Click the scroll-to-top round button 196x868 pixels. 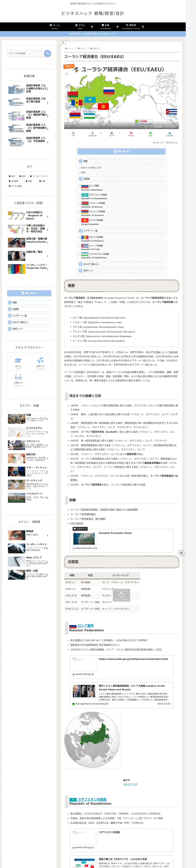pos(181,553)
